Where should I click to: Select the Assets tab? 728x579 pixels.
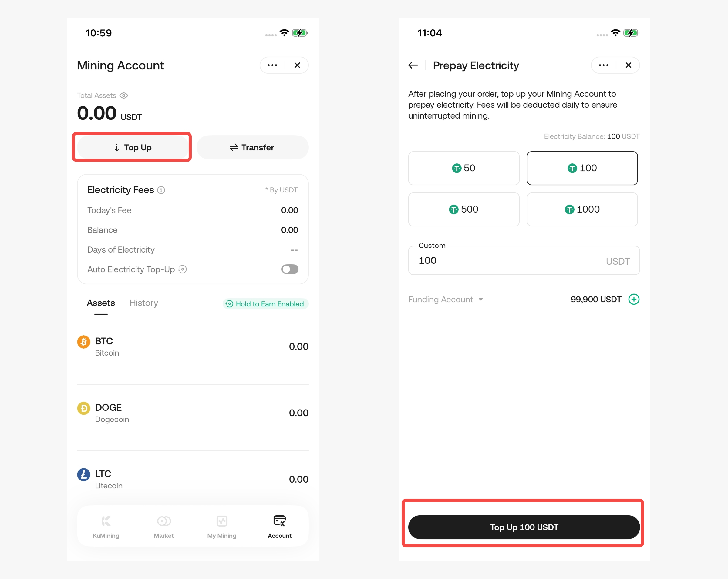pyautogui.click(x=101, y=303)
